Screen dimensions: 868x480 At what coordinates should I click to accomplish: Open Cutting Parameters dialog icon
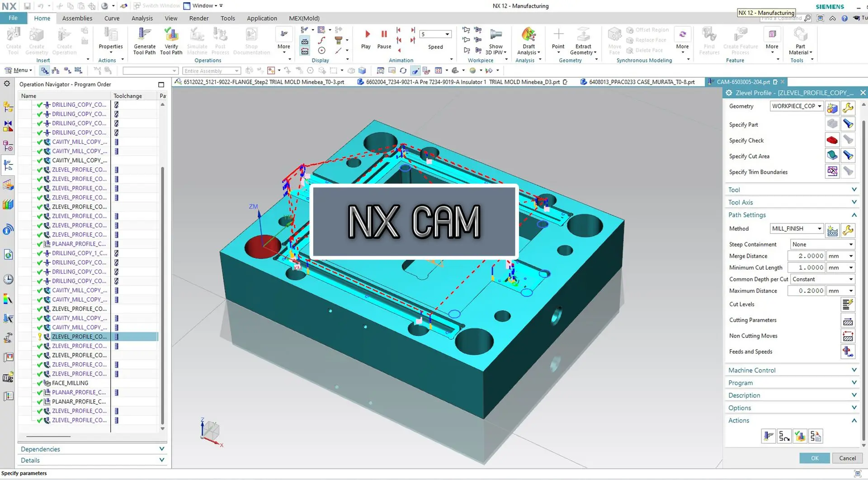pyautogui.click(x=848, y=320)
